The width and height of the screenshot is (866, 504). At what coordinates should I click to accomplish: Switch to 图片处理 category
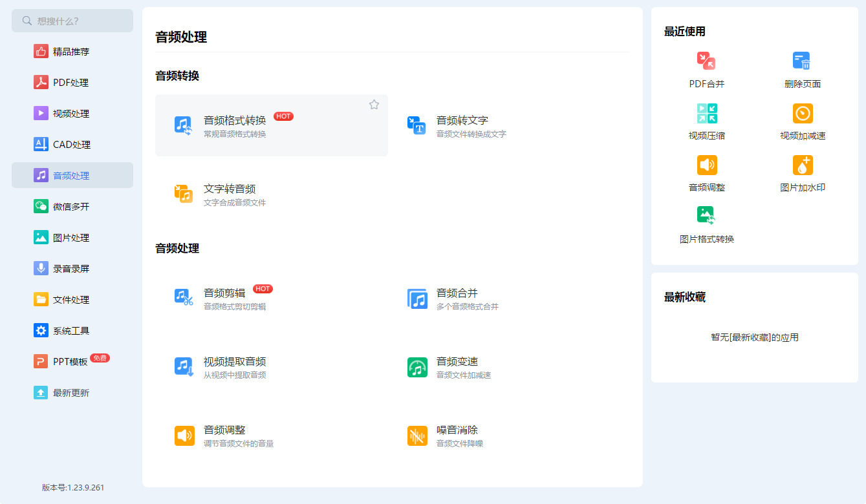click(72, 238)
